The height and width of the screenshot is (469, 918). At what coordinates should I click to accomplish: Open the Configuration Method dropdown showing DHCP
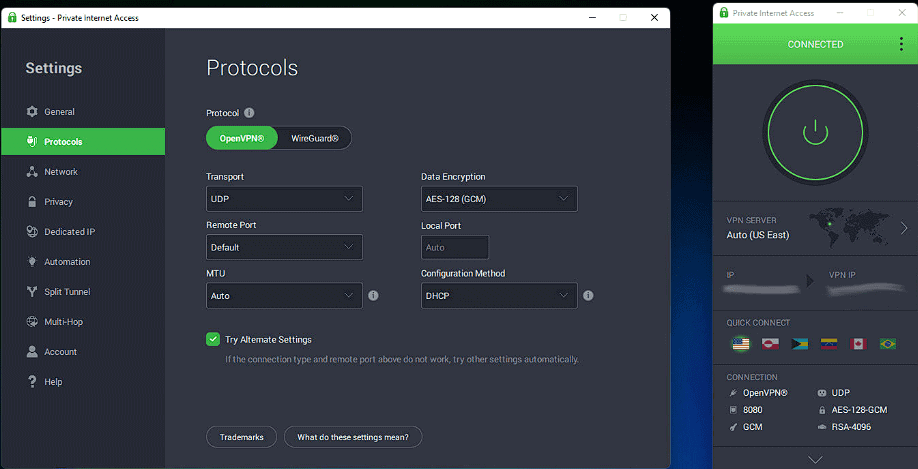pos(499,296)
